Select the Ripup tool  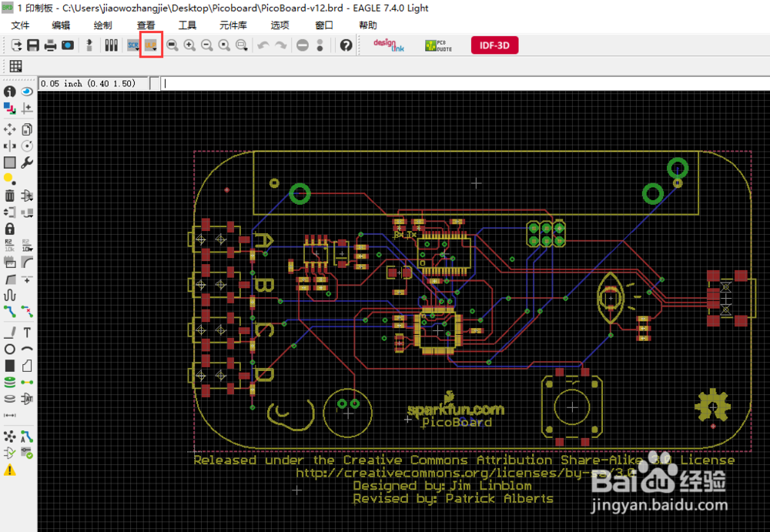pyautogui.click(x=25, y=313)
